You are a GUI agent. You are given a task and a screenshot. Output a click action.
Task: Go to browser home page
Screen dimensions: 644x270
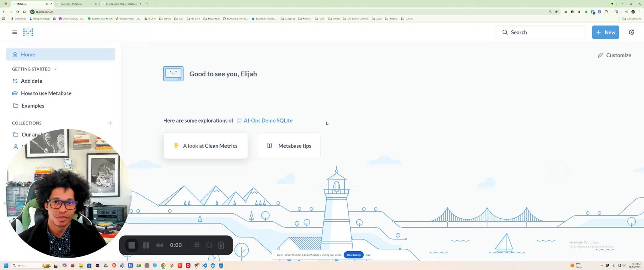tap(24, 12)
